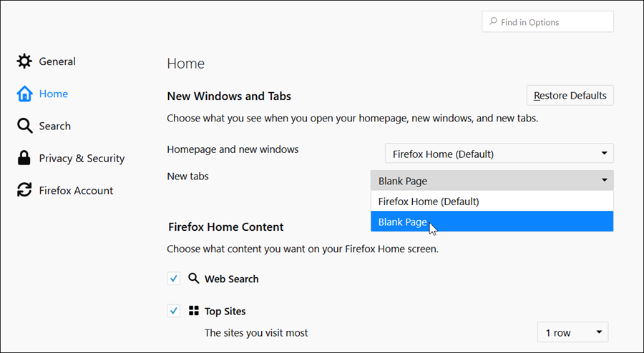Click the General gear icon
Viewport: 644px width, 353px height.
(x=24, y=61)
